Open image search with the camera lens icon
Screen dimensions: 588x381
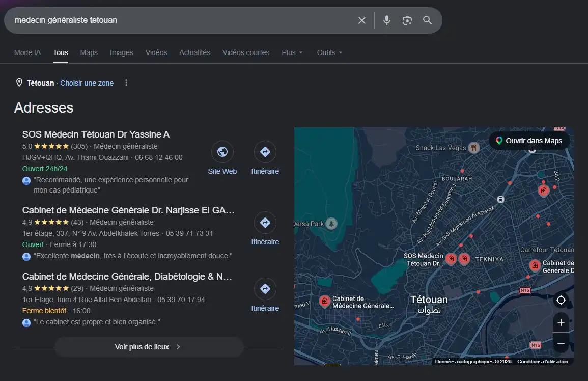(x=407, y=20)
